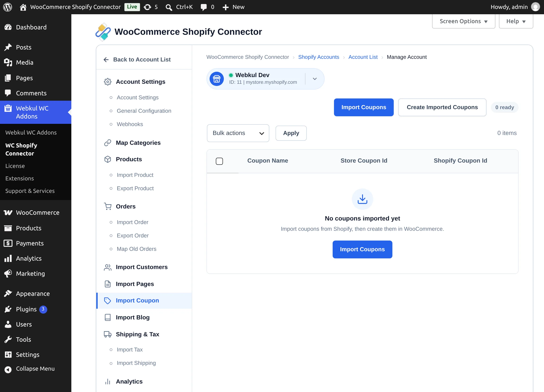Click the WordPress logo in admin bar
This screenshot has height=392, width=544.
coord(7,7)
